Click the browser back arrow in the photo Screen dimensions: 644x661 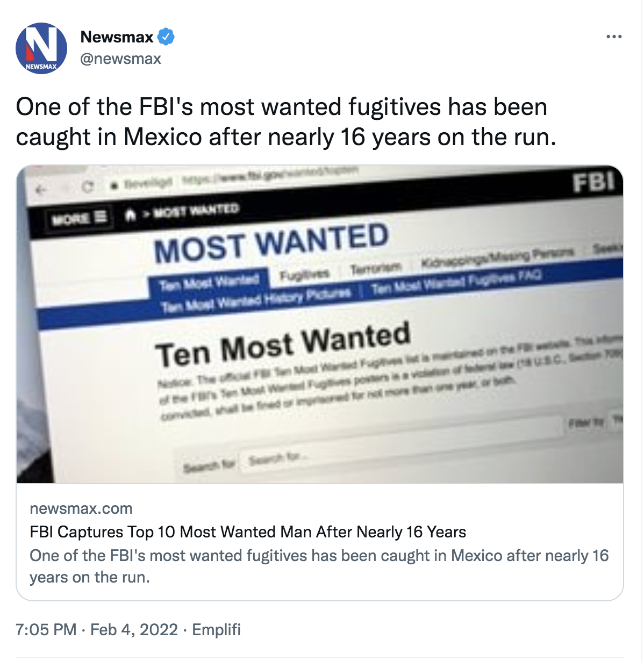pos(41,190)
